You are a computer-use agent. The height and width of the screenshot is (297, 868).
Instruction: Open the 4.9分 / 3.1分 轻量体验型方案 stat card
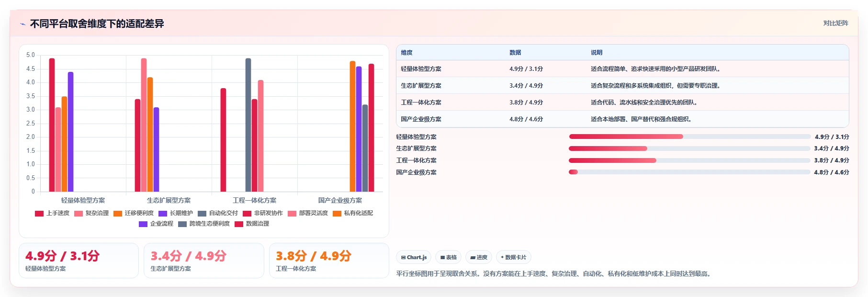(79, 261)
